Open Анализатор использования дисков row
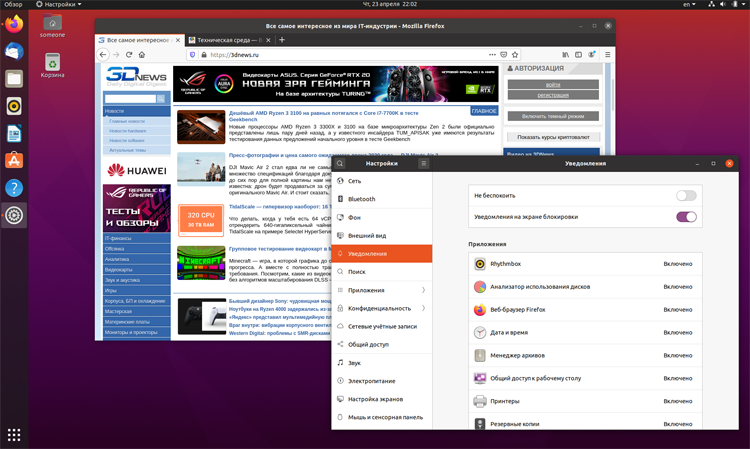Screen dimensions: 750x449 (x=585, y=287)
